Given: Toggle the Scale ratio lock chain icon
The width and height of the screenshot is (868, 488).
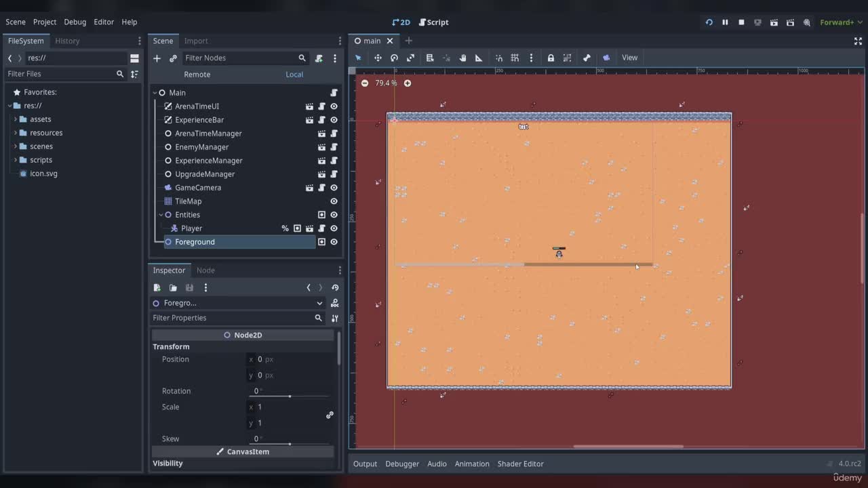Looking at the screenshot, I should point(330,415).
